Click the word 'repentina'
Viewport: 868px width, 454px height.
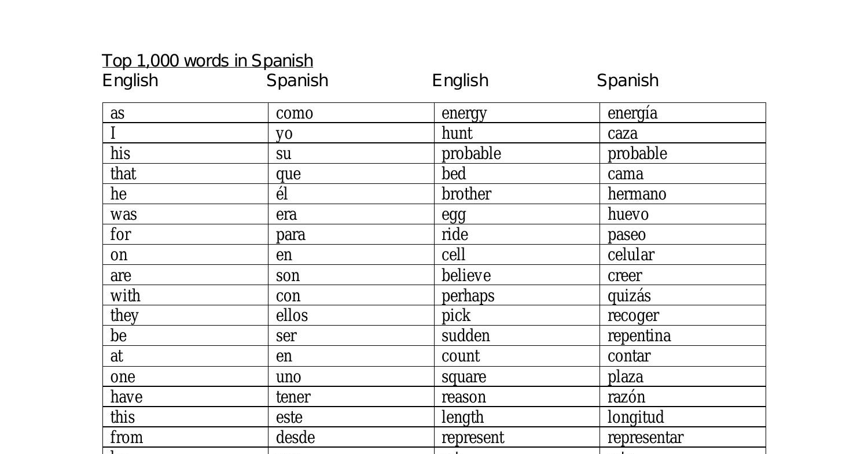coord(639,336)
